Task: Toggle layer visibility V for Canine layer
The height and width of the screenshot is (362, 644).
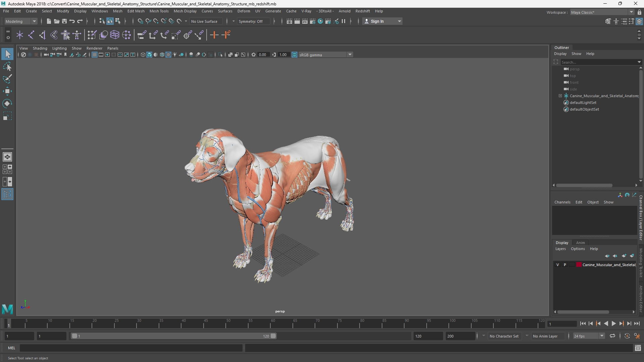Action: [558, 265]
